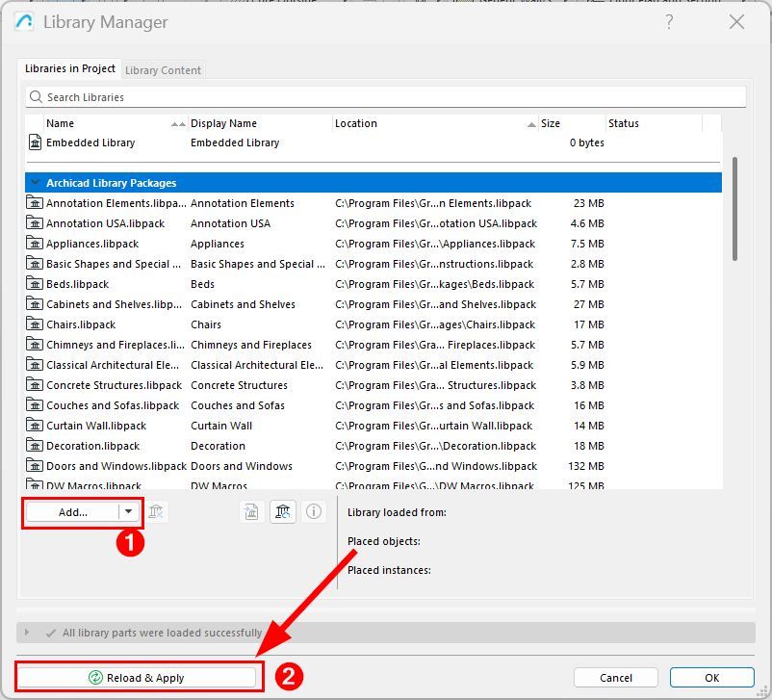Select the DW Macros.libpack row

pyautogui.click(x=373, y=484)
